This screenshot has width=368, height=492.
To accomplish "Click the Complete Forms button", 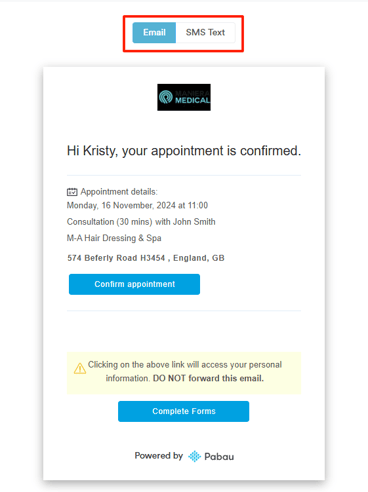I will tap(183, 411).
